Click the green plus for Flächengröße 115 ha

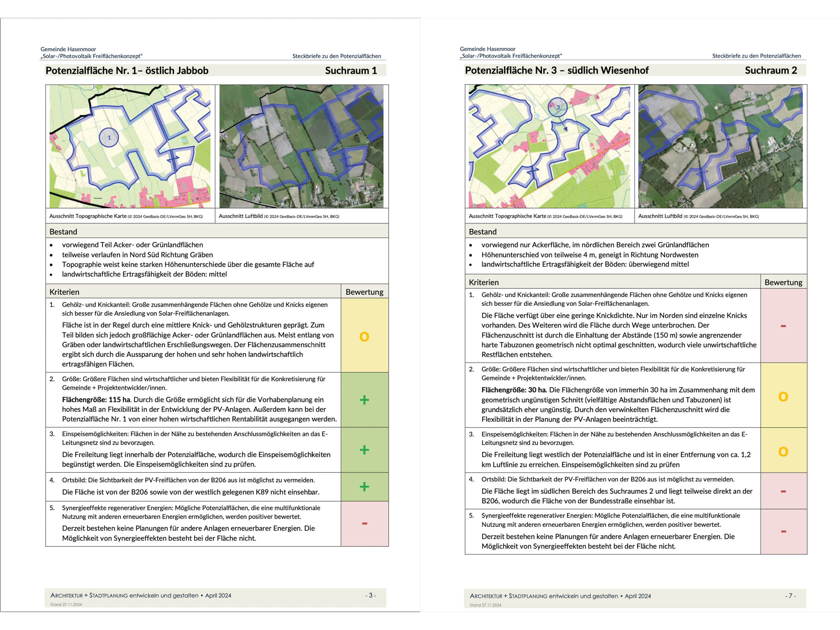[x=364, y=400]
